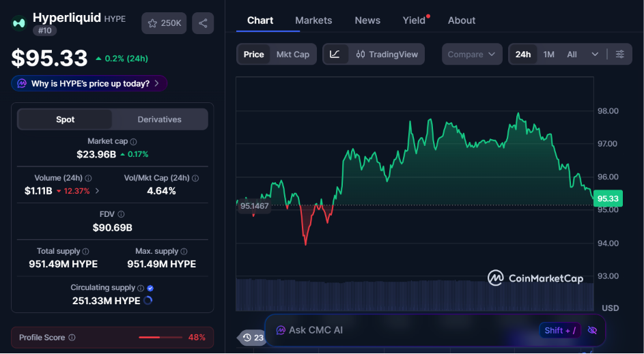Viewport: 644px width, 354px height.
Task: Click Circulating supply info icon
Action: 141,288
